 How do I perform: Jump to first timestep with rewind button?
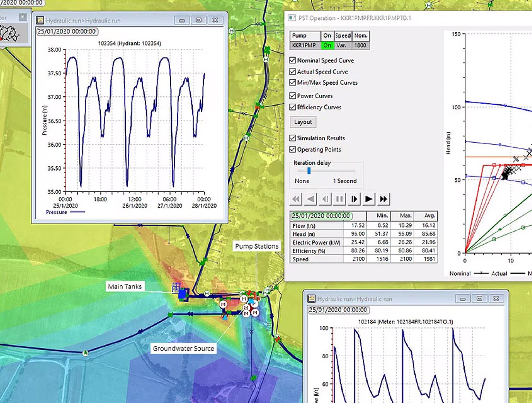(x=296, y=199)
